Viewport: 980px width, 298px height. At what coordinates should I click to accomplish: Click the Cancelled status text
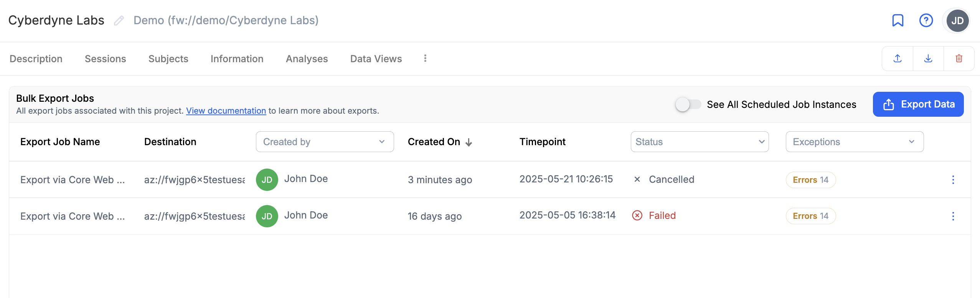coord(671,179)
